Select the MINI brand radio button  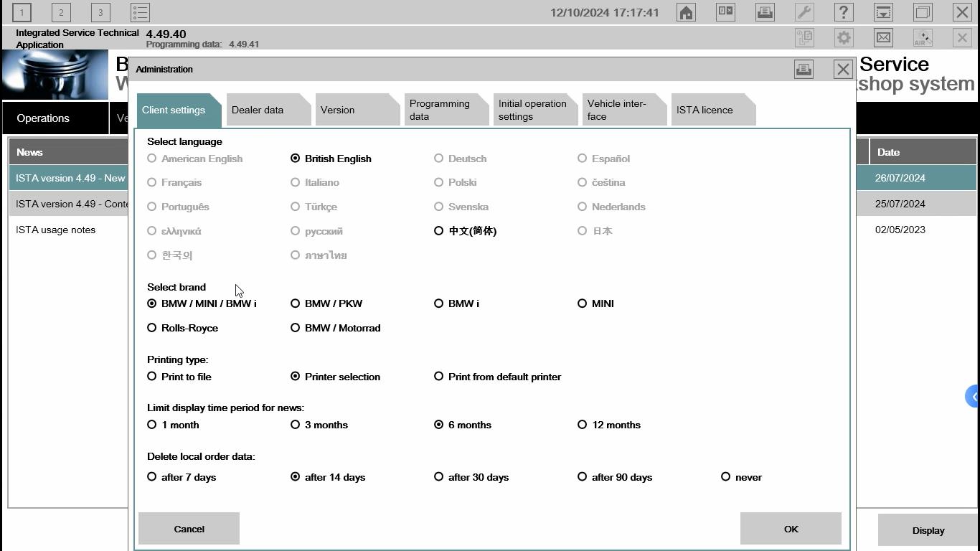[x=595, y=303]
